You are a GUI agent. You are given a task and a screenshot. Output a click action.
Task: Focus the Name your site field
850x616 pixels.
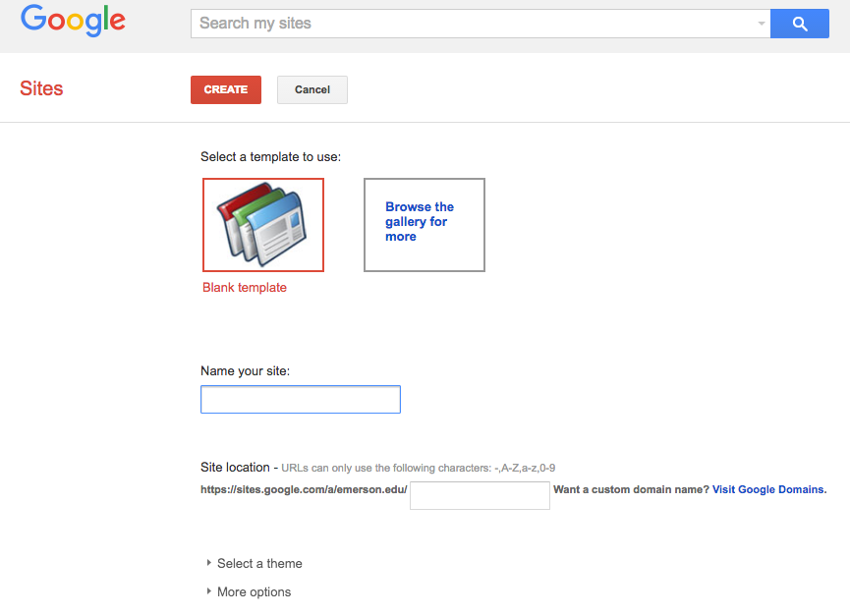[x=301, y=399]
